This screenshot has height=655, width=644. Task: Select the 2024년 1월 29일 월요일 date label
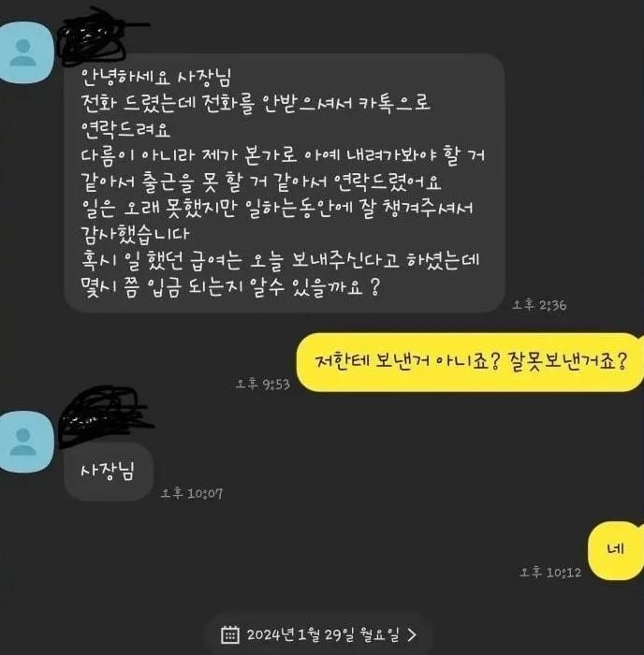pos(323,635)
